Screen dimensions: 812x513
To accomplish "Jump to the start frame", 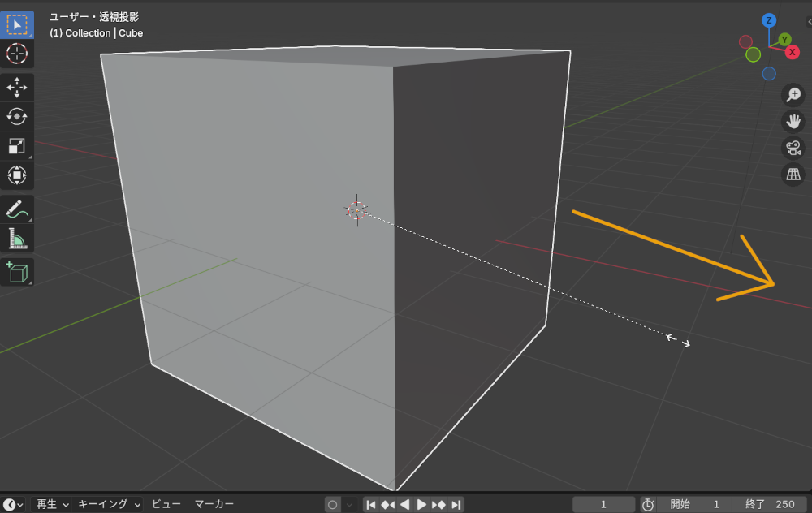I will coord(371,504).
